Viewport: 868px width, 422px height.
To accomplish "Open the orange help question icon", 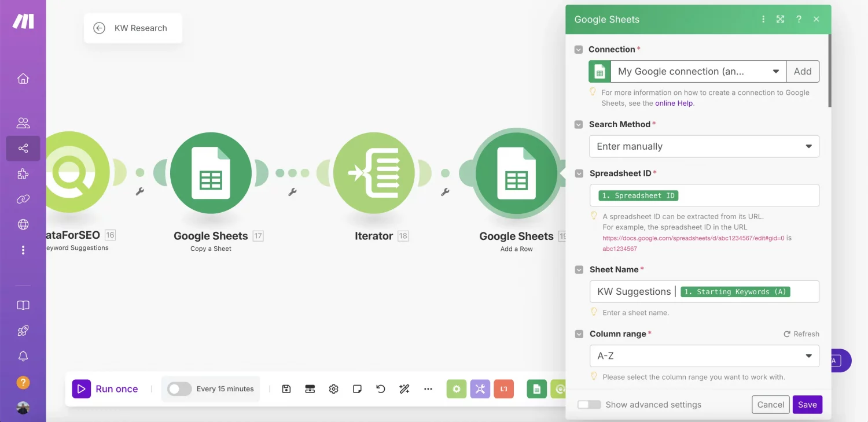I will (x=23, y=382).
